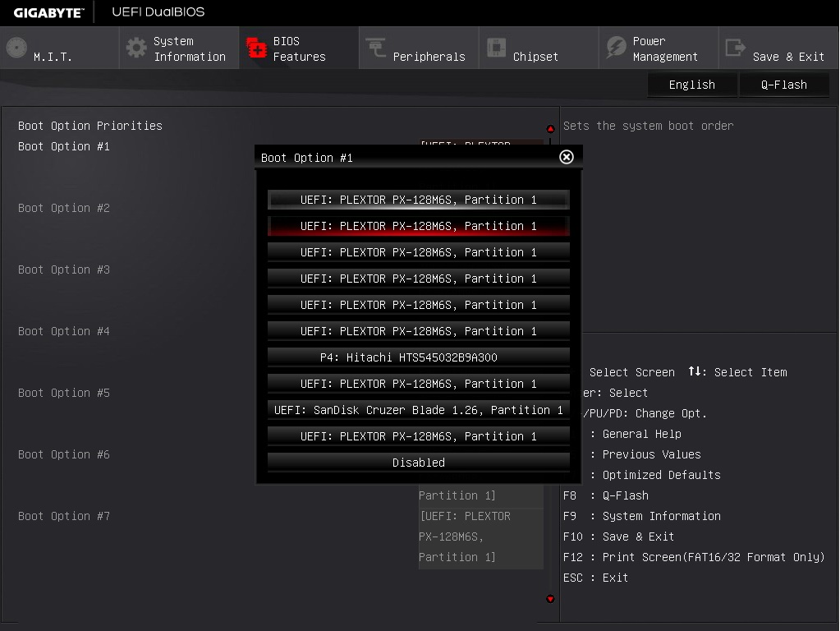840x631 pixels.
Task: Choose UEFI: SanDisk Cruzer Blade 1.26
Action: point(419,410)
